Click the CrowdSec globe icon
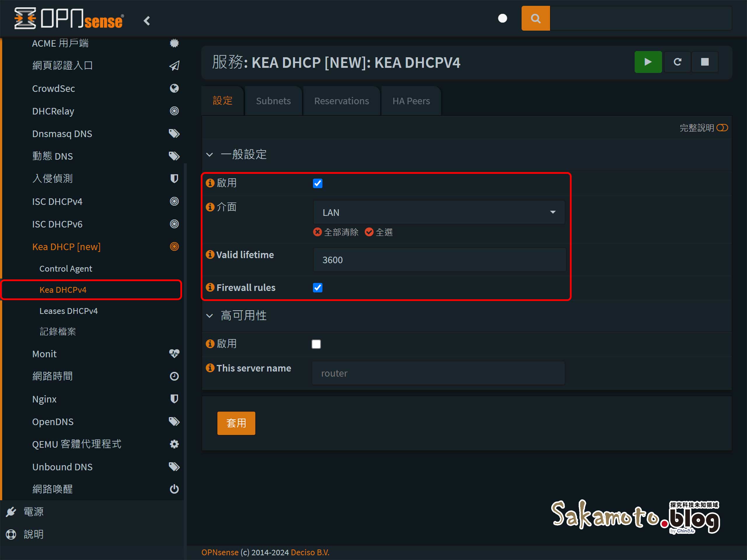 (x=174, y=88)
